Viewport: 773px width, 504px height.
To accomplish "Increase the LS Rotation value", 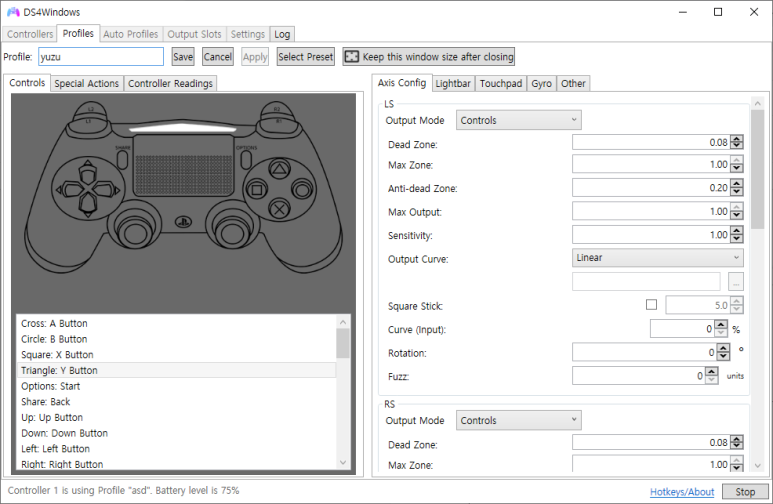I will [723, 349].
